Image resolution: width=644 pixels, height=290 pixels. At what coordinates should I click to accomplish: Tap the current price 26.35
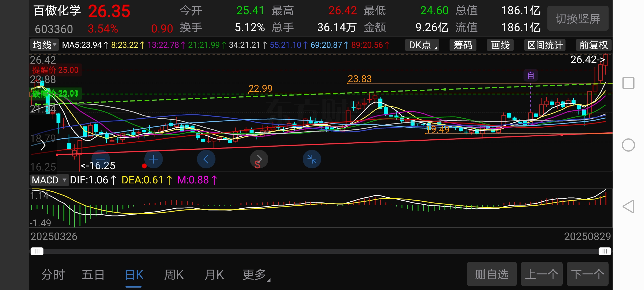coord(109,11)
